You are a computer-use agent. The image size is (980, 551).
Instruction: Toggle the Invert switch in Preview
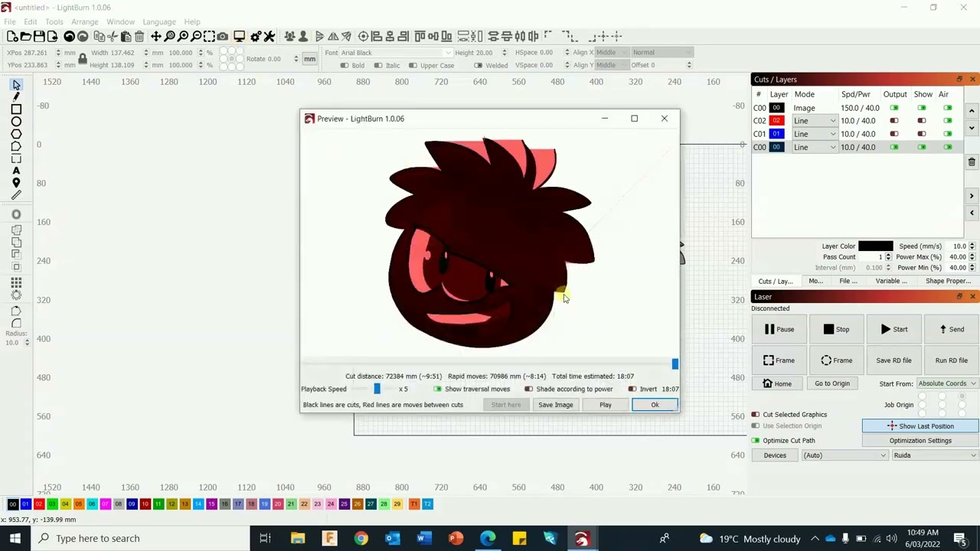point(632,389)
